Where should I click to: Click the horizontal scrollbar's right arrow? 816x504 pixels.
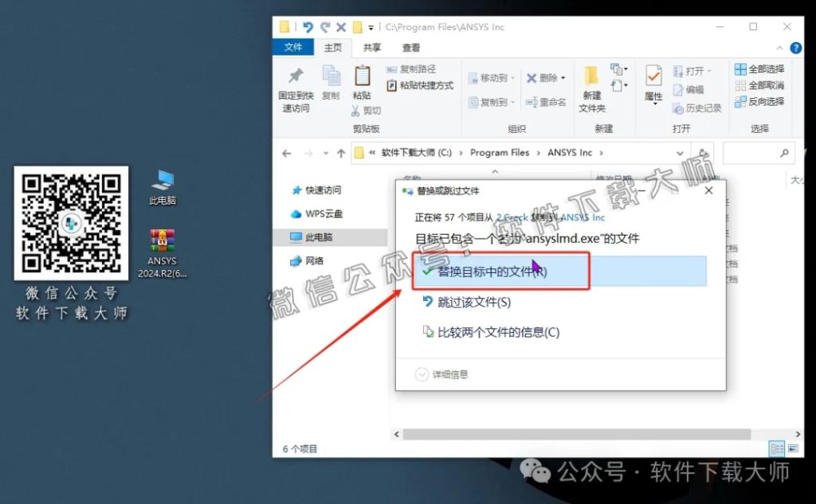tap(799, 434)
